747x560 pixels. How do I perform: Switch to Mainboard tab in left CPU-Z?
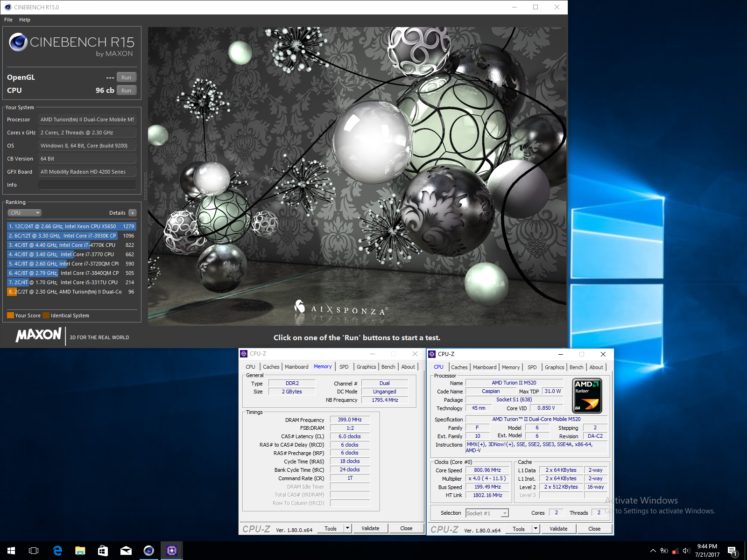296,367
